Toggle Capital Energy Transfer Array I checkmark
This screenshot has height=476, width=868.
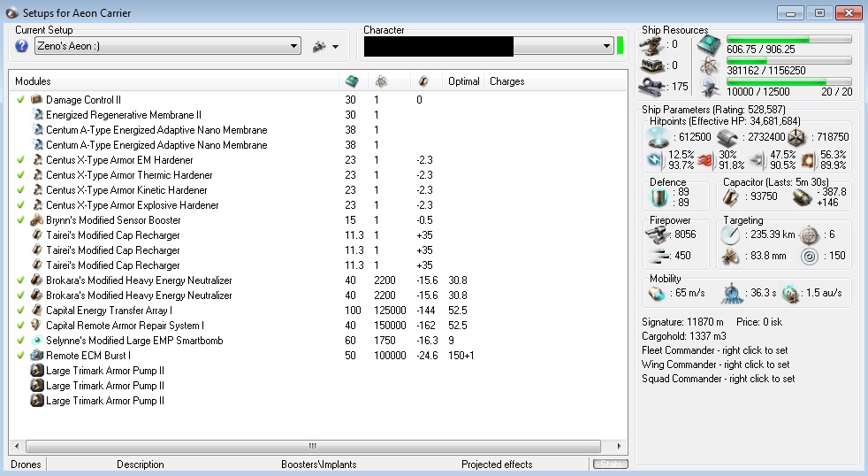(20, 310)
